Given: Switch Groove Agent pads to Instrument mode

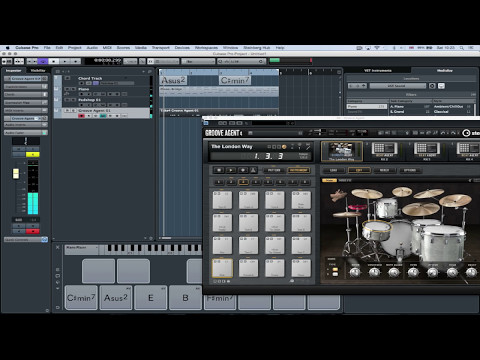Looking at the screenshot, I should coord(298,170).
